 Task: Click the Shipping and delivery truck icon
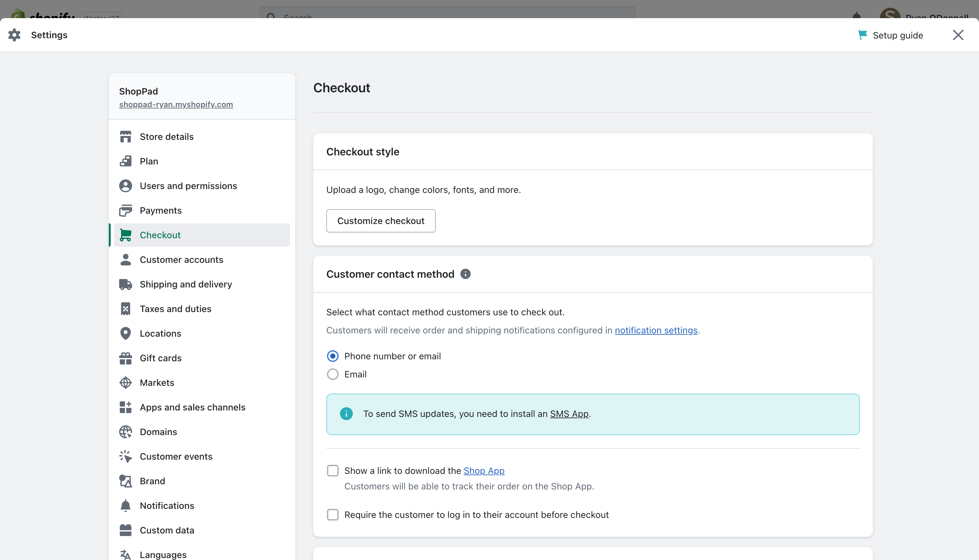[x=125, y=285]
